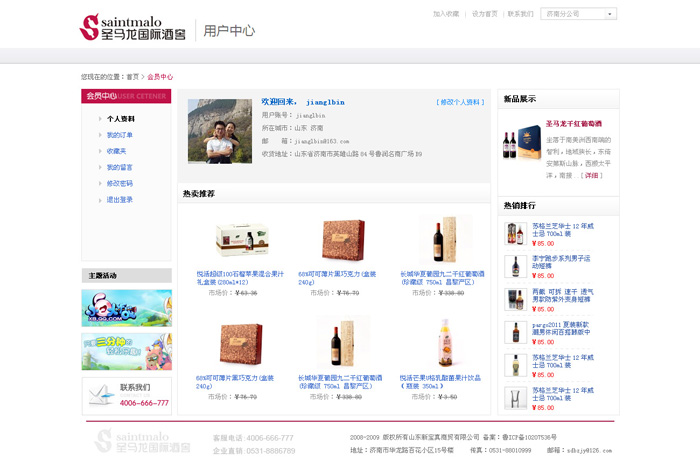Click the 联系我们 paper plane icon
Screen dimensions: 700x474
99,395
